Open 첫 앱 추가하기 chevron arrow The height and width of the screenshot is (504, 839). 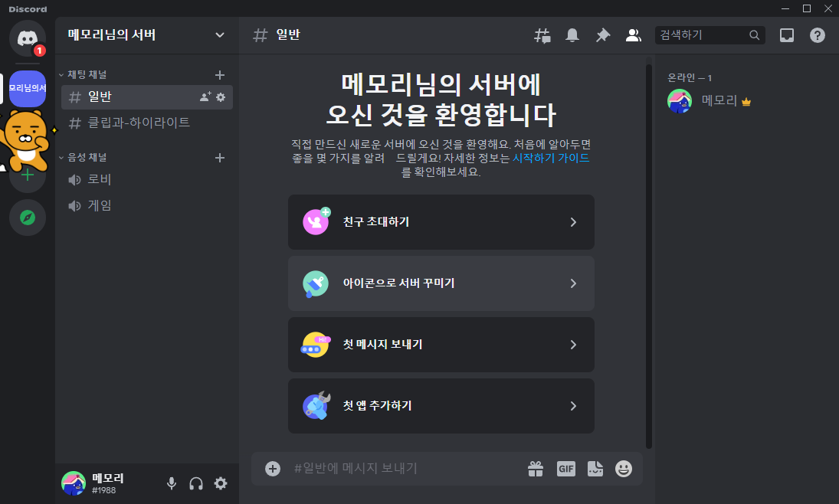(x=573, y=406)
